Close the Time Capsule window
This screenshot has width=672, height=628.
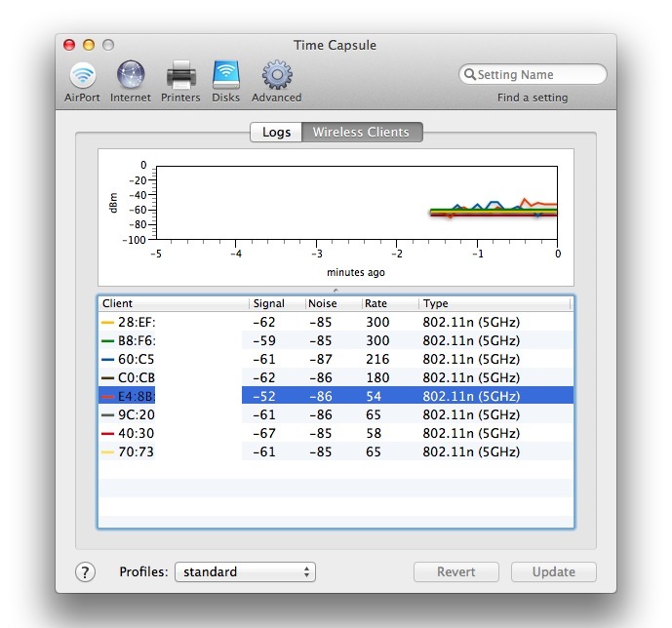(x=69, y=45)
